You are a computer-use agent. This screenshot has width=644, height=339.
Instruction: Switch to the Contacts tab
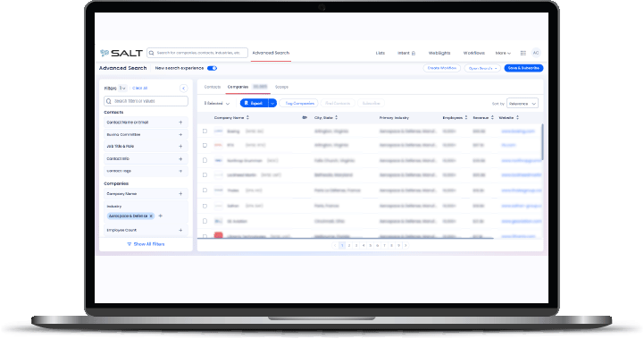[x=213, y=88]
